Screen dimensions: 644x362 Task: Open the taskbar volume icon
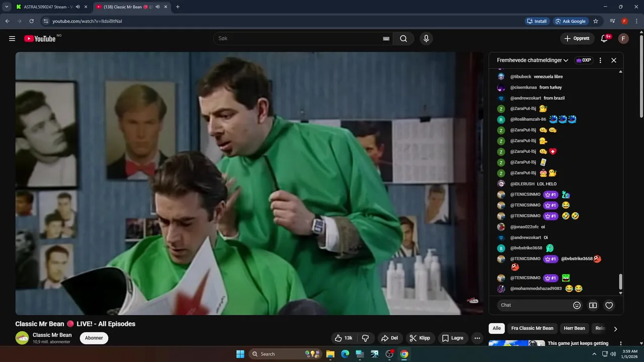(613, 354)
